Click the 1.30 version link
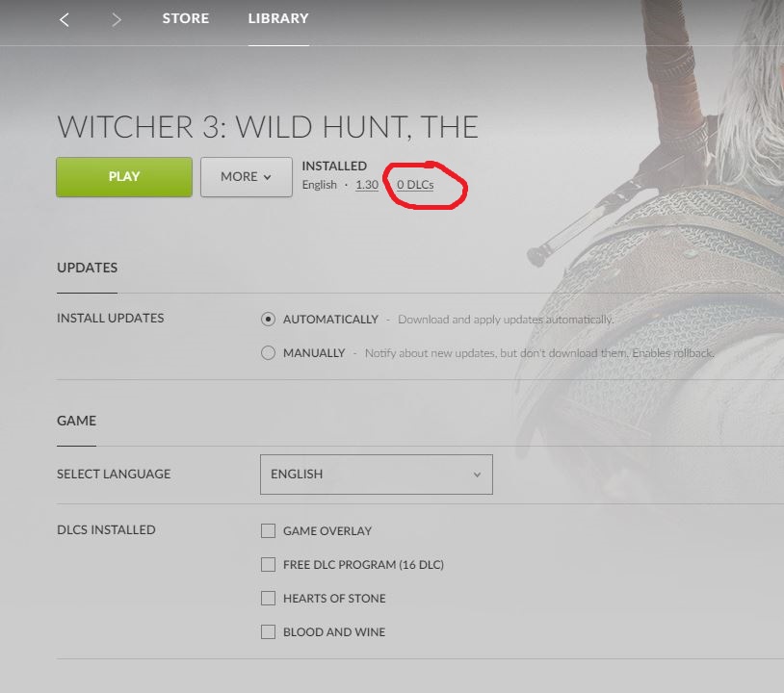The height and width of the screenshot is (693, 784). click(x=367, y=185)
